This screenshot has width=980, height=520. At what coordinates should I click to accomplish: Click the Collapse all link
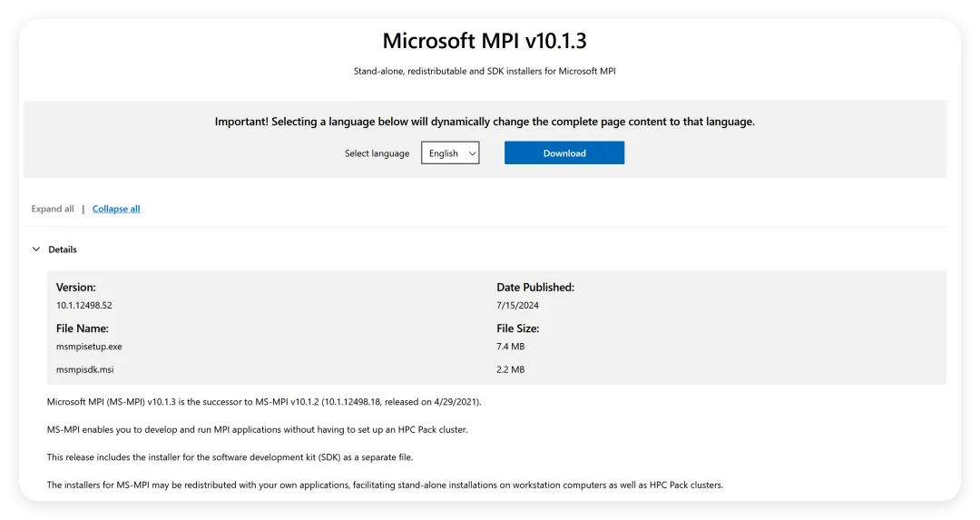(116, 209)
